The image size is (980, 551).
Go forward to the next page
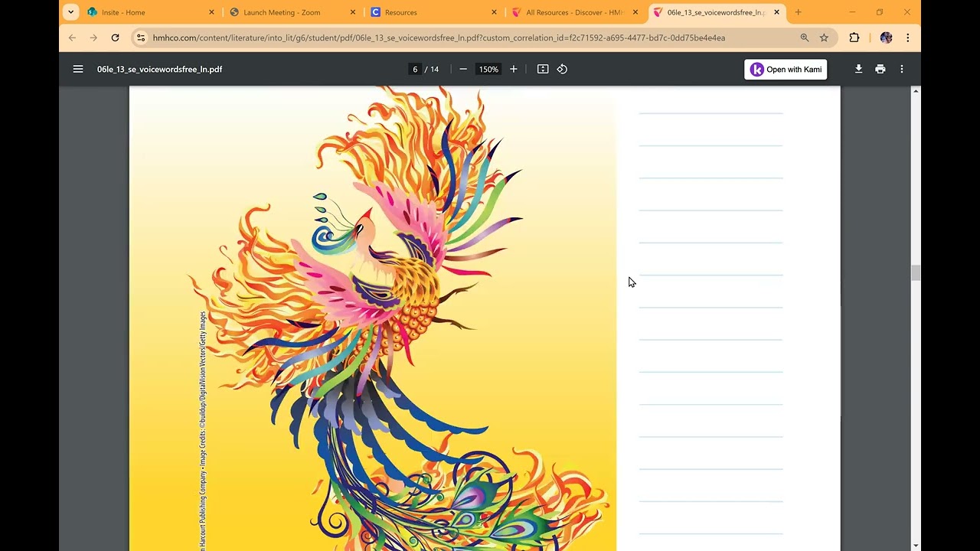93,37
